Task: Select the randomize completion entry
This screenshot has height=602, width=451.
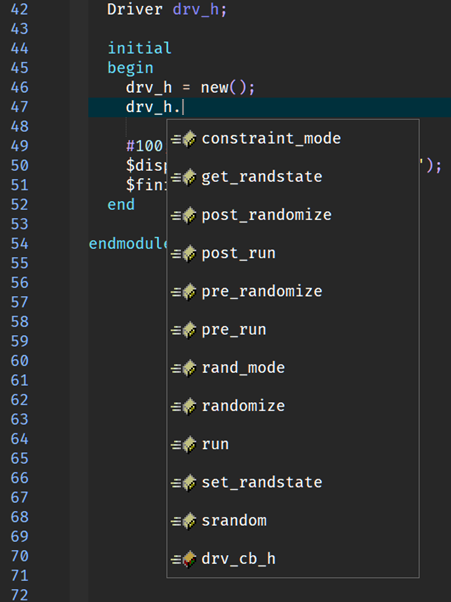Action: click(293, 406)
